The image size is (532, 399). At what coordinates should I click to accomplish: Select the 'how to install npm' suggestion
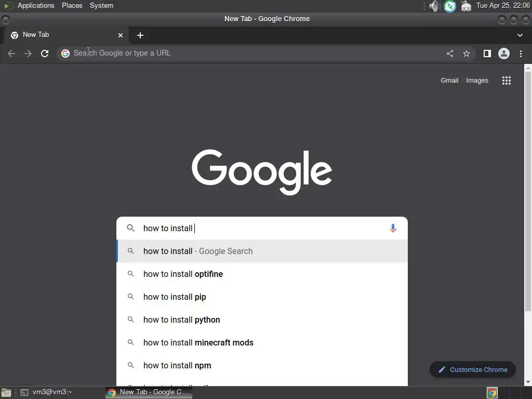(x=262, y=365)
